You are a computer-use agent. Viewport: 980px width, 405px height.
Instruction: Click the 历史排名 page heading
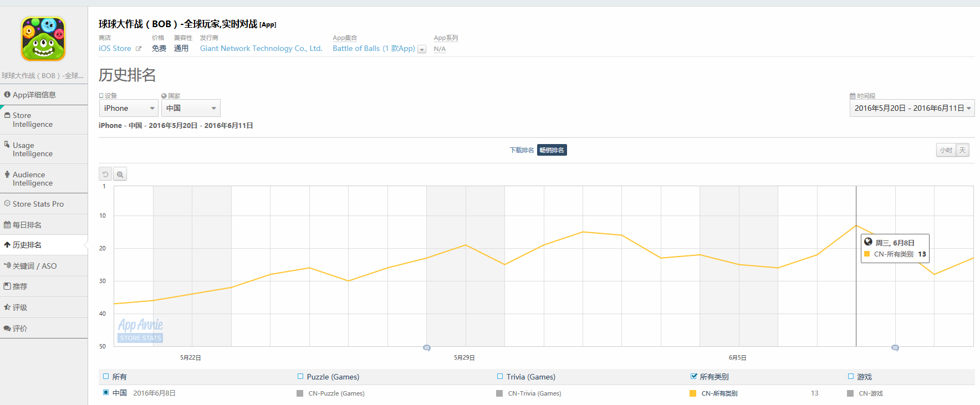click(x=127, y=75)
